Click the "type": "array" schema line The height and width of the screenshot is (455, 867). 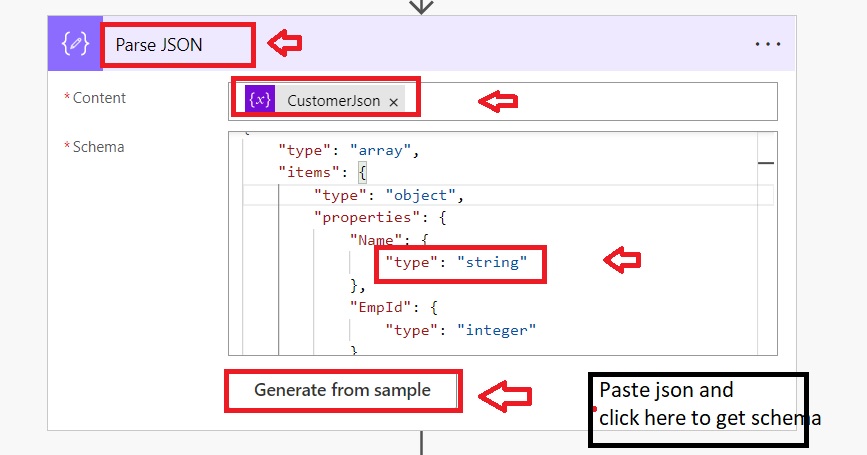(x=347, y=151)
